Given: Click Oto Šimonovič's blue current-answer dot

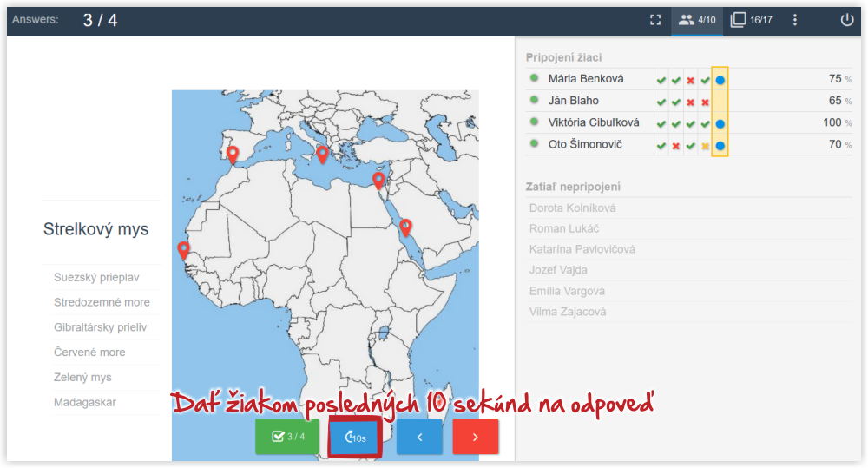Looking at the screenshot, I should pyautogui.click(x=720, y=146).
